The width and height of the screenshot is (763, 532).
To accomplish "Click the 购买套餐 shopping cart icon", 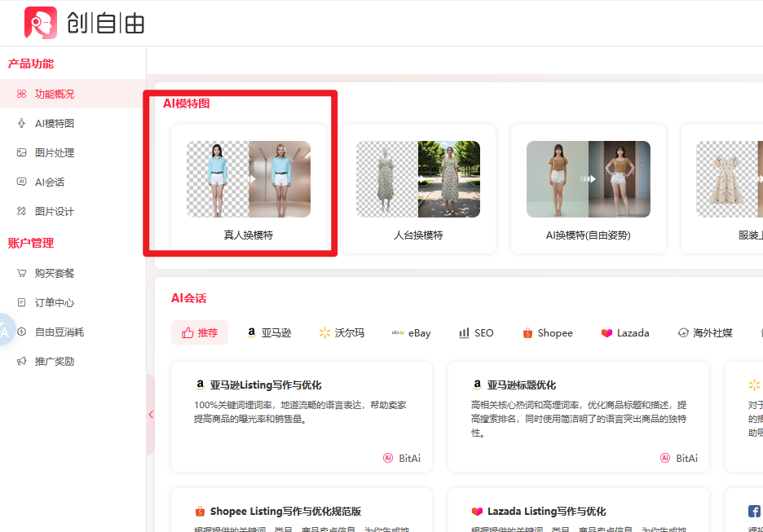I will click(21, 273).
